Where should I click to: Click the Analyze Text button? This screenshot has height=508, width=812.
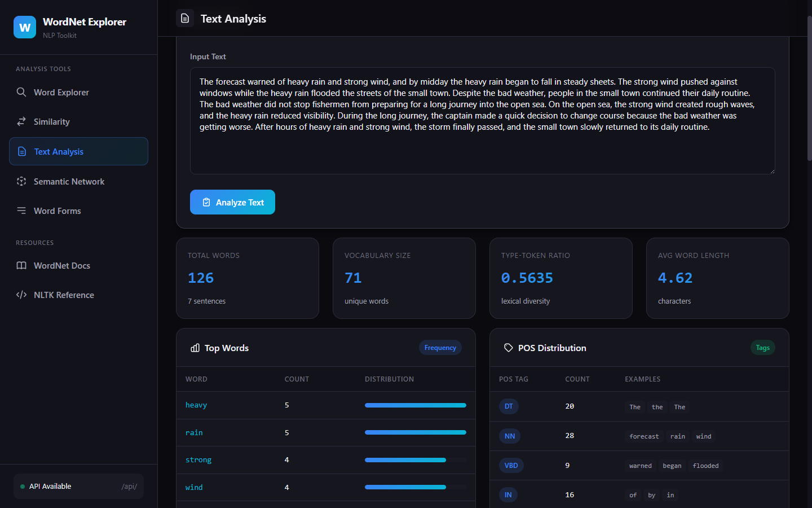tap(232, 202)
